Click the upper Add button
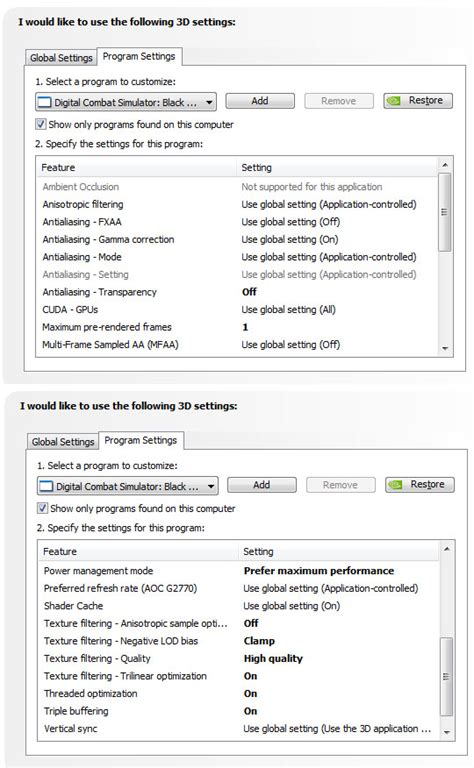The height and width of the screenshot is (768, 474). (x=260, y=101)
